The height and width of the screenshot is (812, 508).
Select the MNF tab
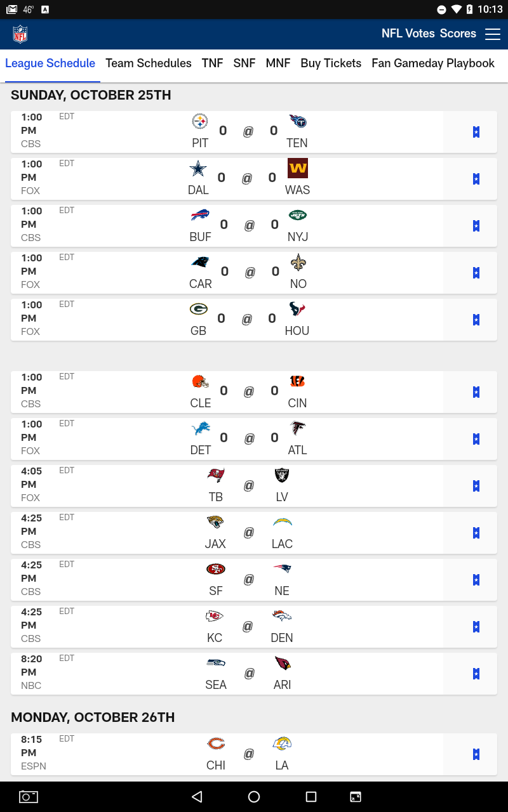pos(278,63)
